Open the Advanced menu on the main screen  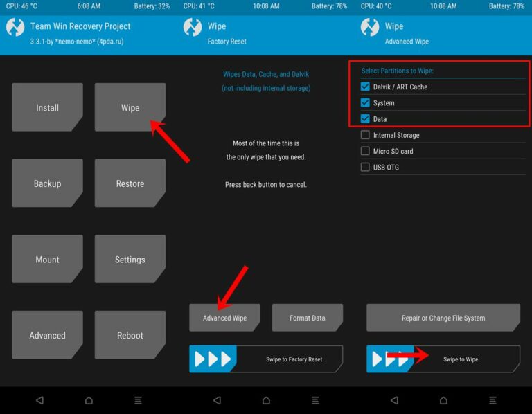48,335
